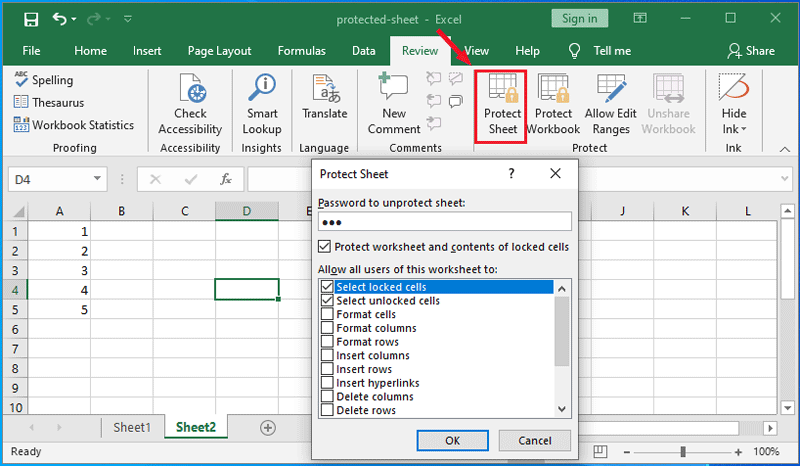Screen dimensions: 800x466
Task: Click the Previous comment icon
Action: [433, 101]
